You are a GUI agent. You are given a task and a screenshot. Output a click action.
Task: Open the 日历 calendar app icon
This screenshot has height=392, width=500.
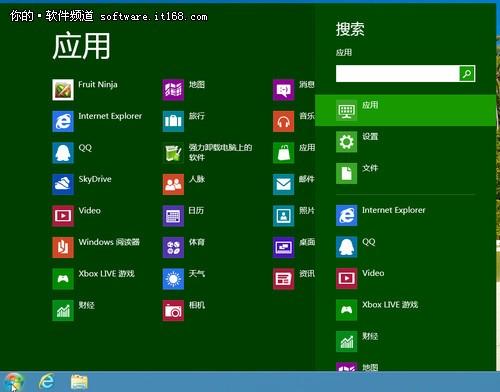click(x=173, y=216)
